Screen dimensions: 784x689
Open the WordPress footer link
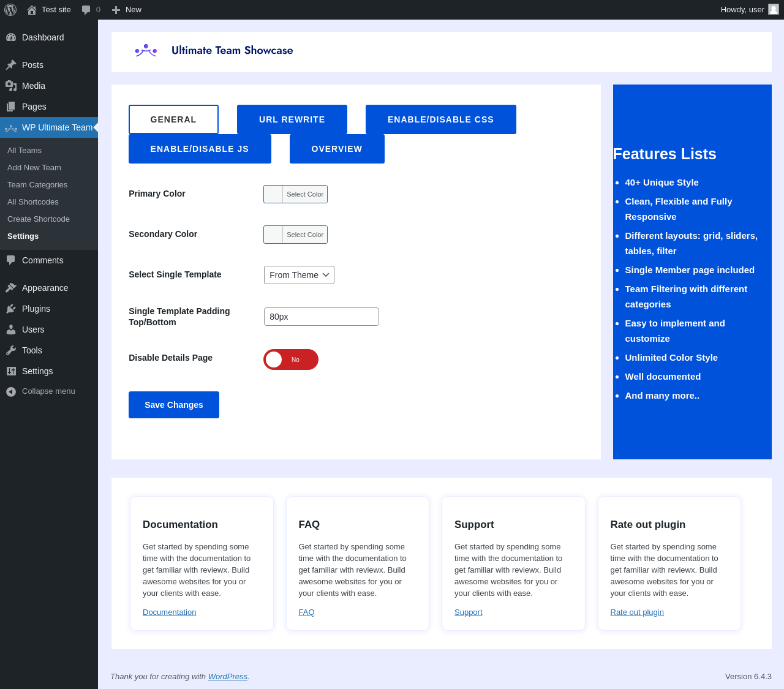point(228,677)
